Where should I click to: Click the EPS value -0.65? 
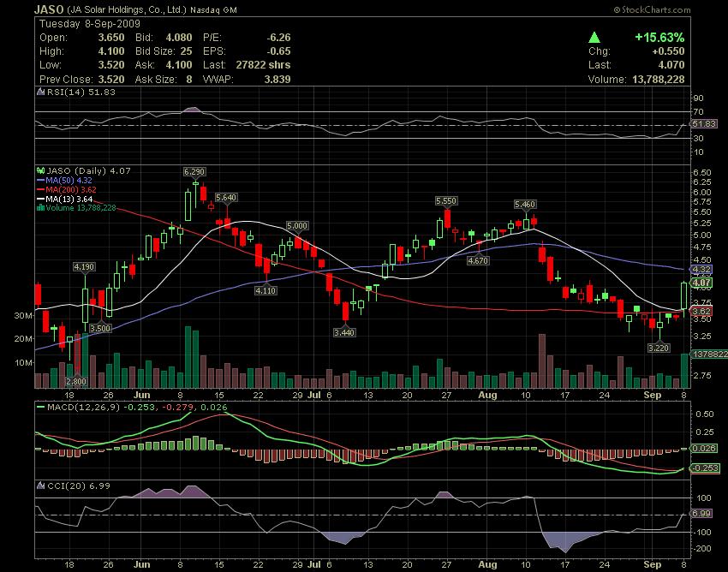pos(278,51)
